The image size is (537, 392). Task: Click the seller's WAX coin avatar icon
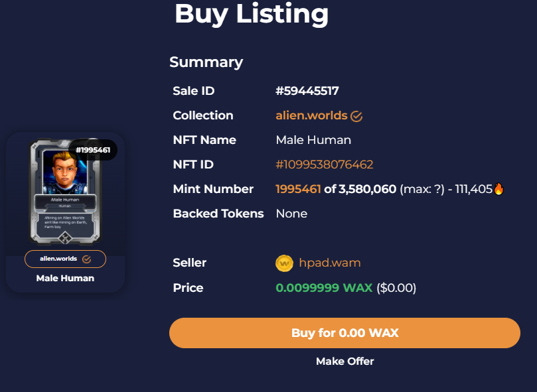284,263
